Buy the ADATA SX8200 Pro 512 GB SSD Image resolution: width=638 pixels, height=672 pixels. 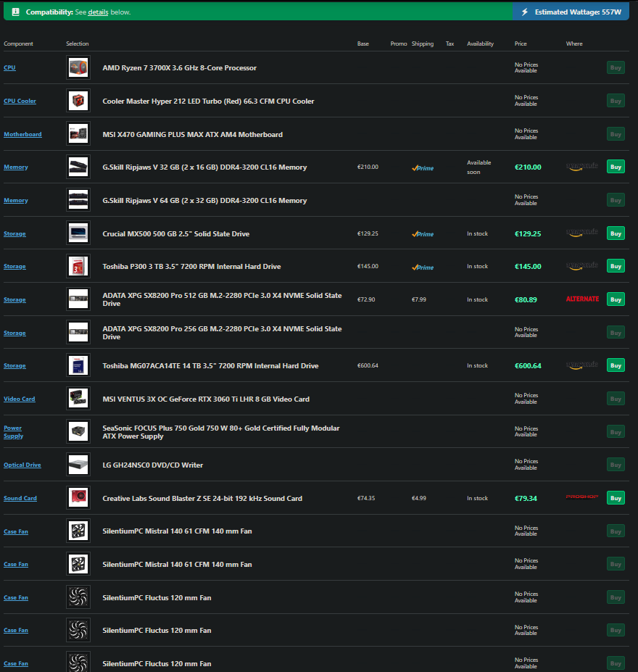point(616,299)
